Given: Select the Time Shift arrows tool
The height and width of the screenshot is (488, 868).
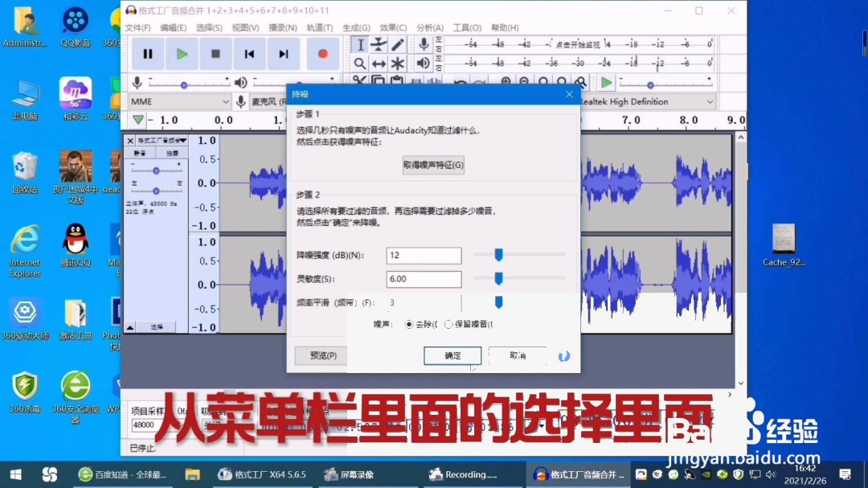Looking at the screenshot, I should (379, 64).
